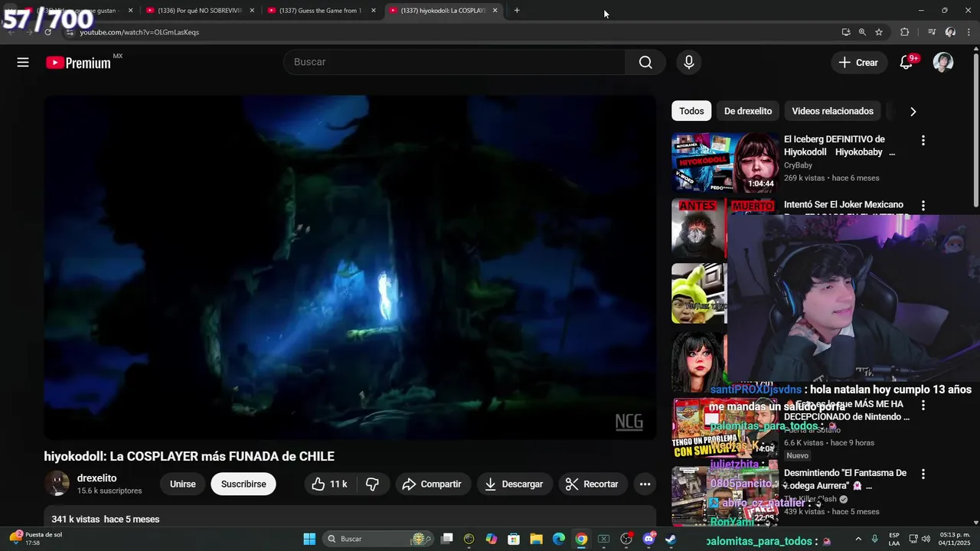
Task: Click the Recortar clip button
Action: 592,484
